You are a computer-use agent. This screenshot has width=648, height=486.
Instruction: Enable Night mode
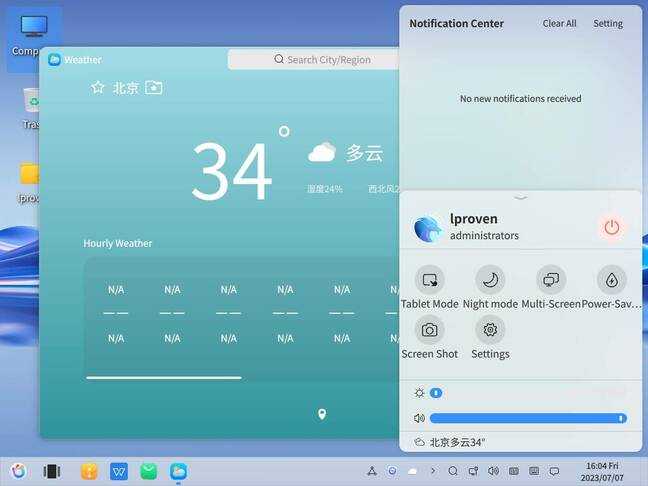[490, 280]
